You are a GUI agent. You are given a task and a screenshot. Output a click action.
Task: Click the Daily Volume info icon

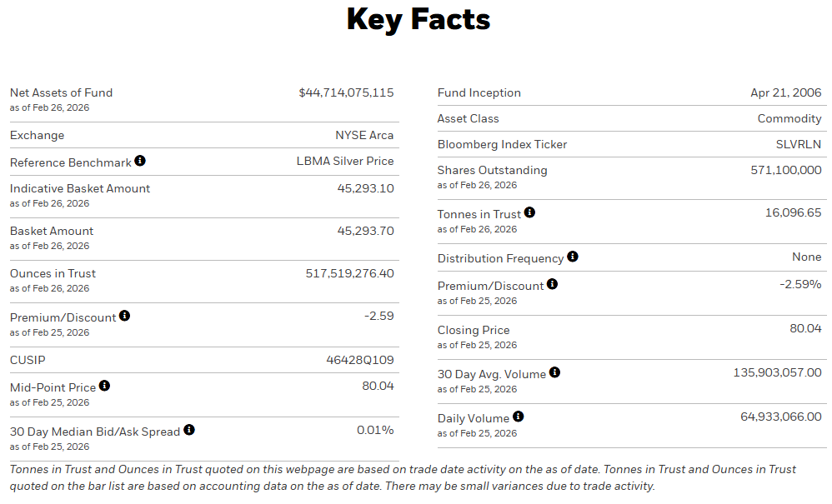click(x=518, y=417)
